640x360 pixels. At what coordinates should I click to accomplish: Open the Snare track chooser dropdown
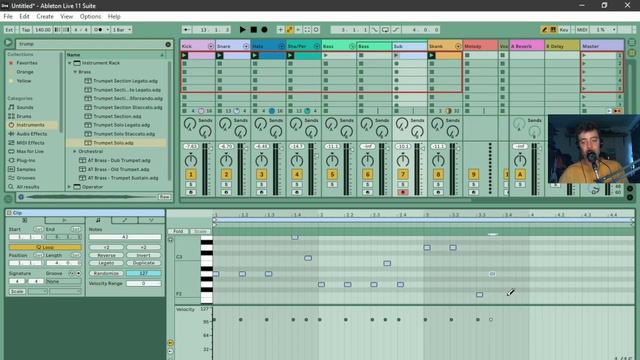pyautogui.click(x=246, y=46)
